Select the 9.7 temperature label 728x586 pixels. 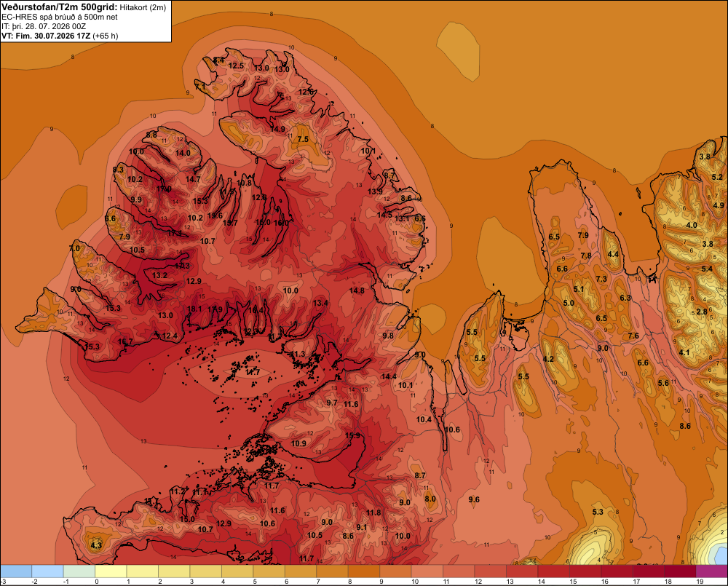(x=332, y=403)
